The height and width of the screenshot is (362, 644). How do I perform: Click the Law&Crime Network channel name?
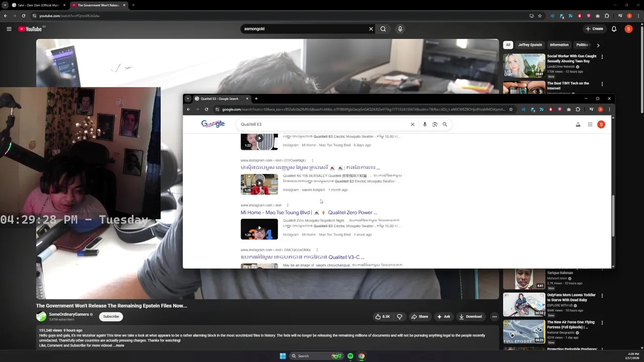[x=560, y=66]
